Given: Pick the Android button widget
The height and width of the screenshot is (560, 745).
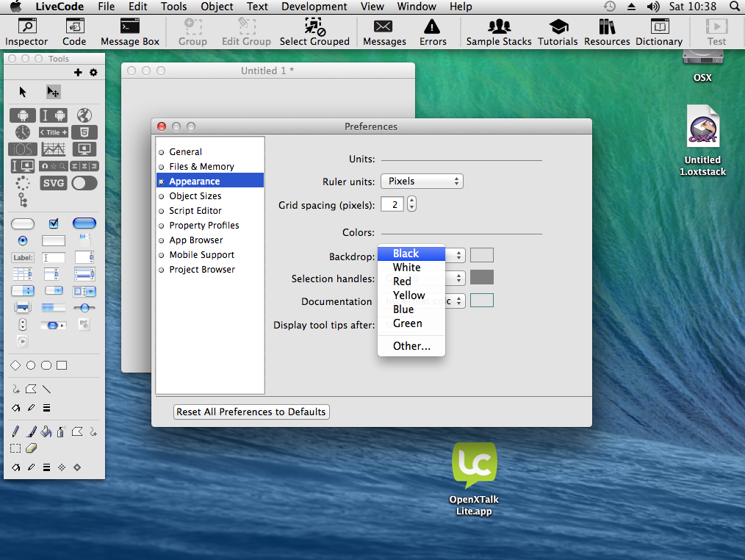Looking at the screenshot, I should (22, 115).
